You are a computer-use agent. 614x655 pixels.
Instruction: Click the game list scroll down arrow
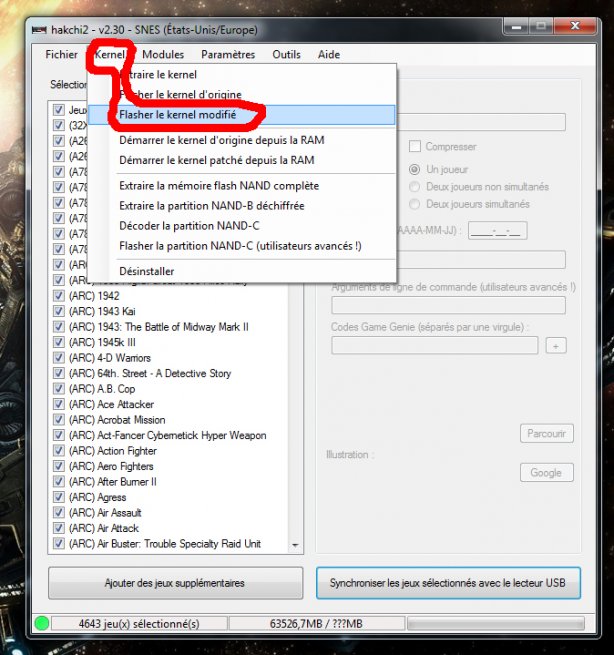point(295,545)
